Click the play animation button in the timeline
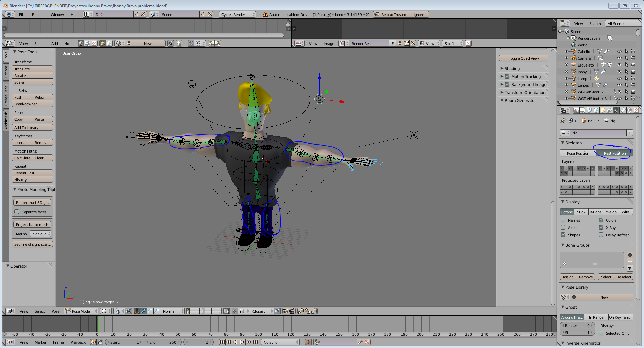 pos(242,342)
